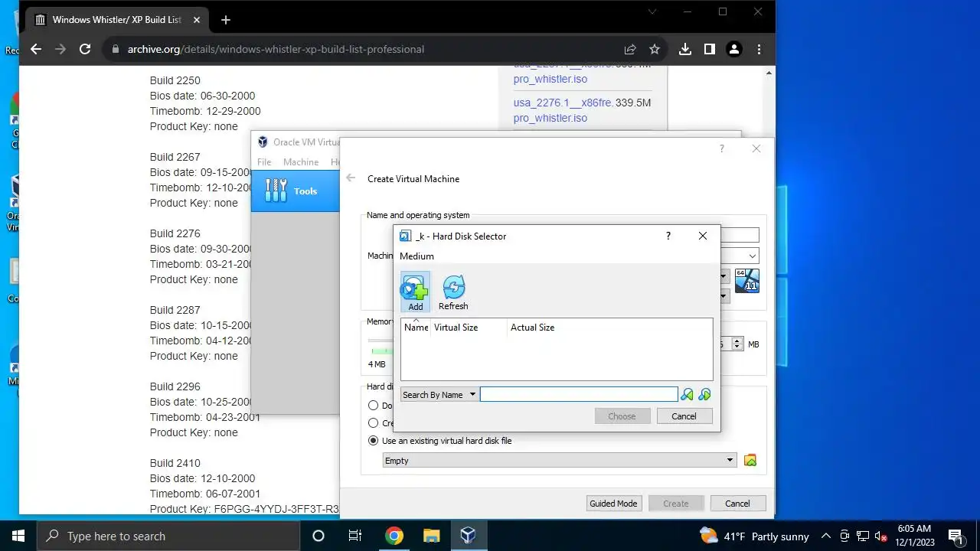Click the second search-arrow icon at the search row's end

(704, 395)
